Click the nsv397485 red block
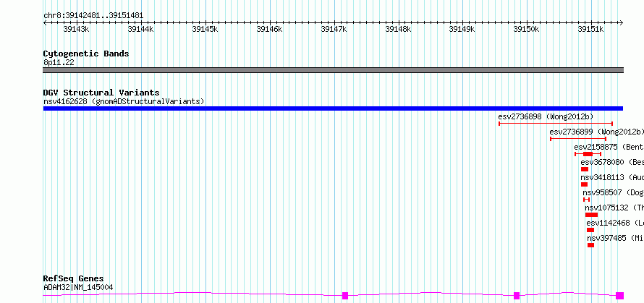The width and height of the screenshot is (644, 303). click(591, 245)
